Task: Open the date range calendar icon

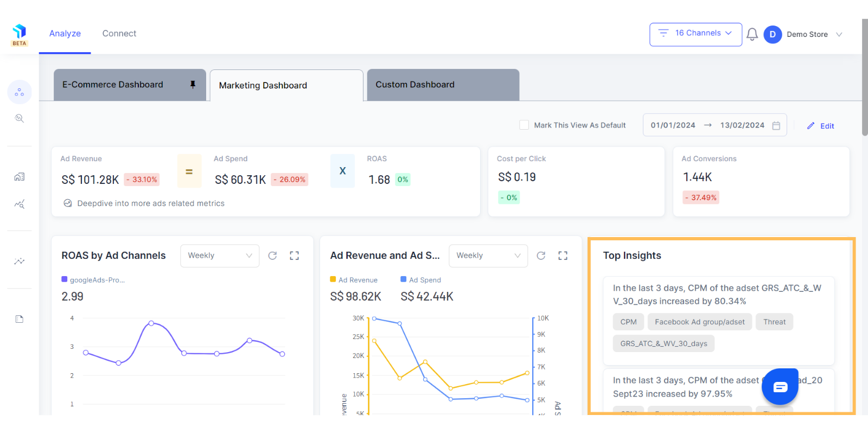Action: click(776, 125)
